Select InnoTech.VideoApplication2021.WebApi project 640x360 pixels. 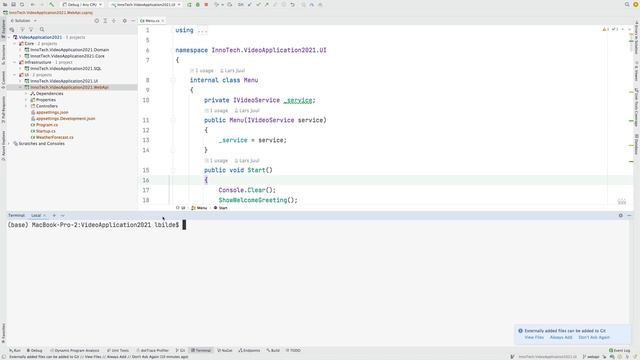tap(69, 87)
